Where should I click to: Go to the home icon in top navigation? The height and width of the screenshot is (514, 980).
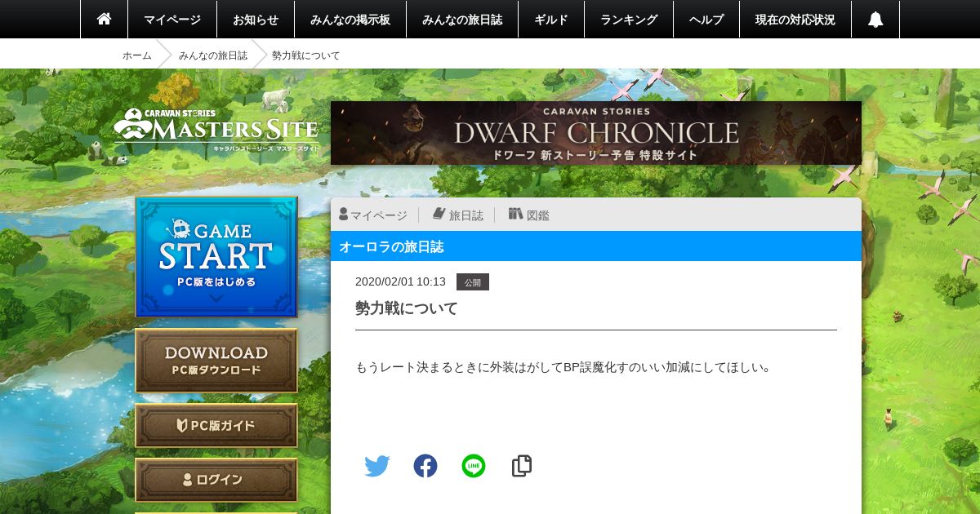104,19
